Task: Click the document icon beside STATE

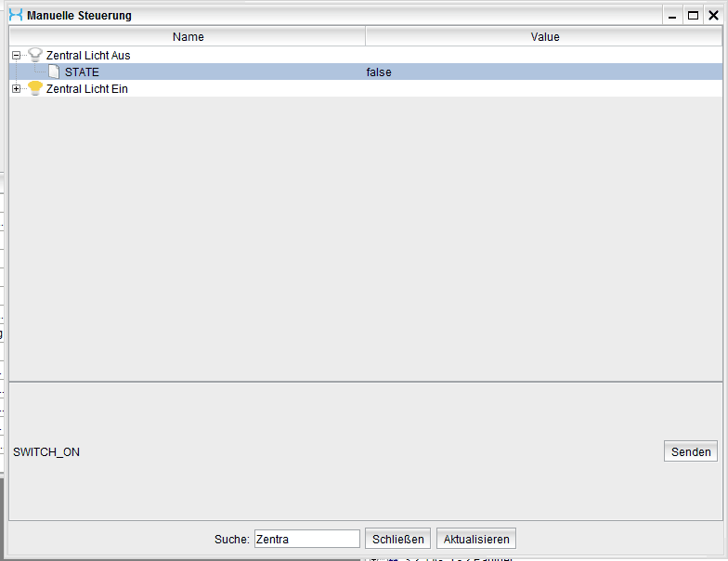Action: point(54,72)
